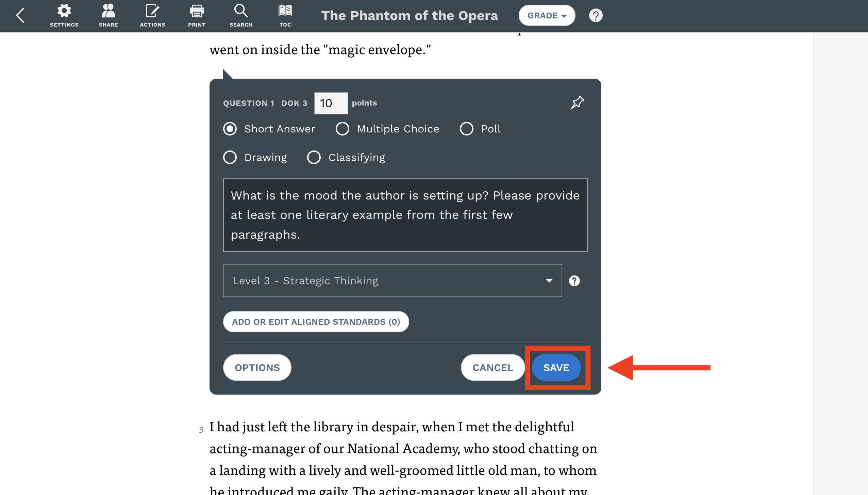Expand the GRADE dropdown
868x495 pixels.
(x=547, y=16)
